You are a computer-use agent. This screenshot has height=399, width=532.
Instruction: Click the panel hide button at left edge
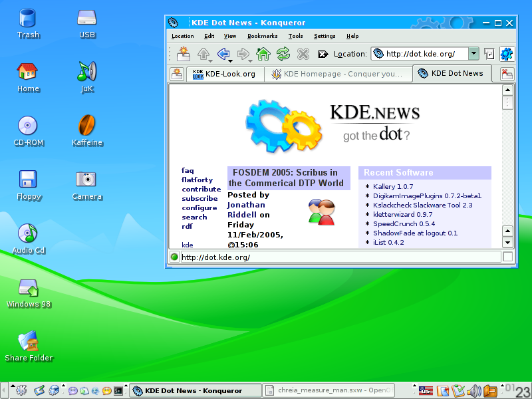pyautogui.click(x=4, y=390)
